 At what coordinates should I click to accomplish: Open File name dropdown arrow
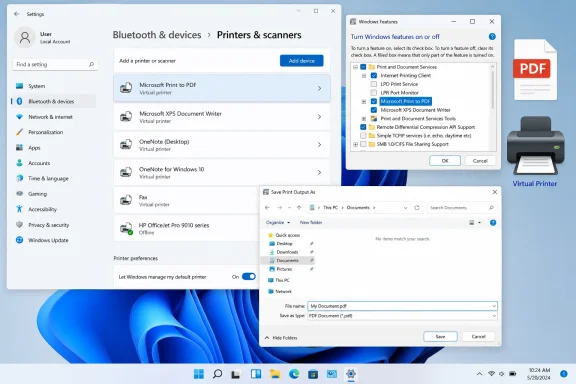coord(494,306)
